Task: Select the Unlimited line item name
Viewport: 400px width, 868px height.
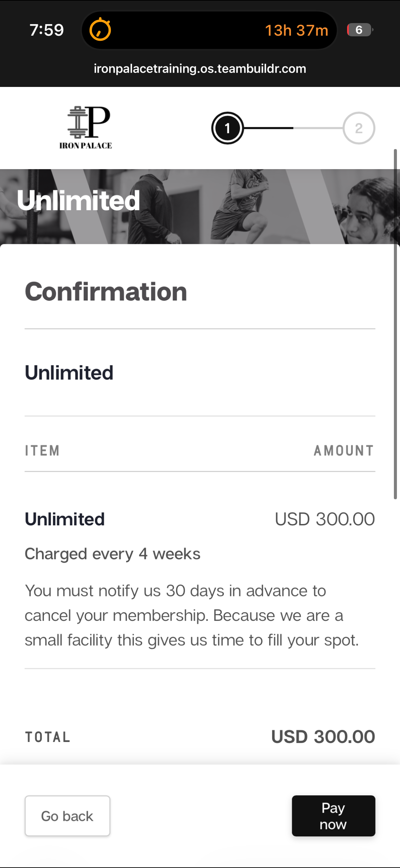Action: point(65,519)
